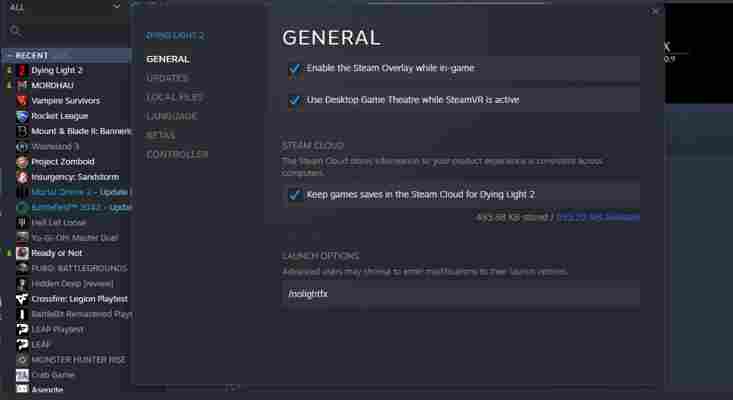Toggle Desktop Game Theatre while SteamVR active

[295, 100]
